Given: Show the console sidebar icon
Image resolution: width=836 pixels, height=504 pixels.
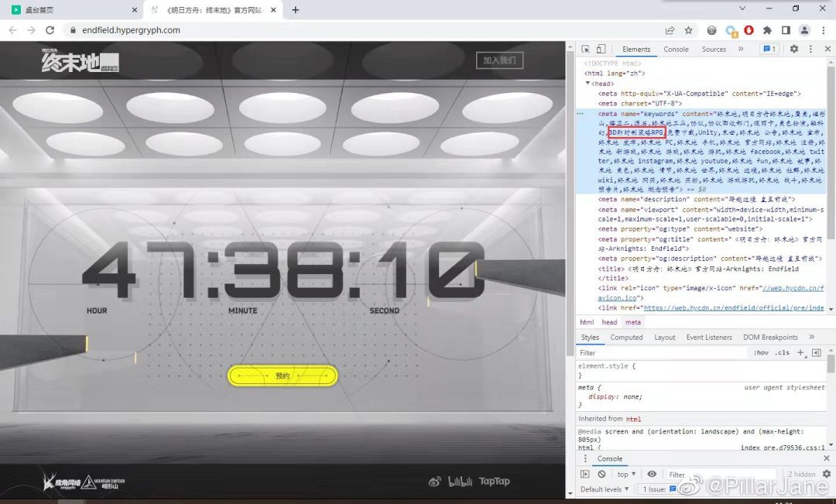Looking at the screenshot, I should [585, 474].
